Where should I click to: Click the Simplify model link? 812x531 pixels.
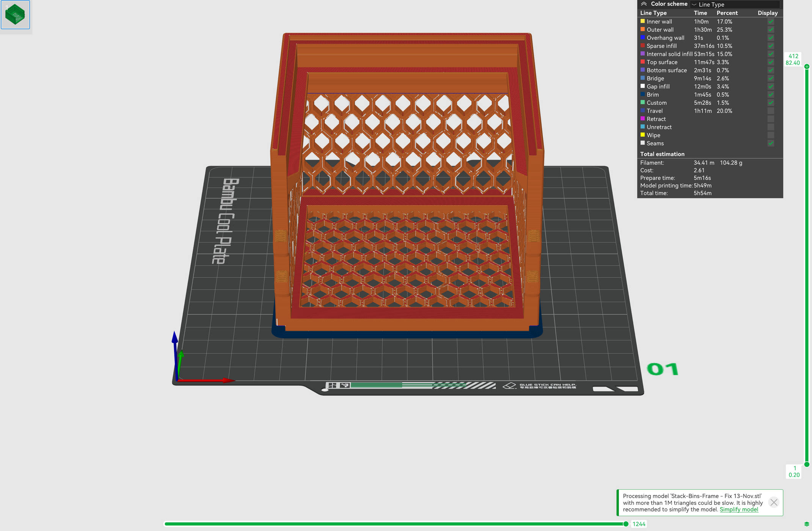[739, 509]
